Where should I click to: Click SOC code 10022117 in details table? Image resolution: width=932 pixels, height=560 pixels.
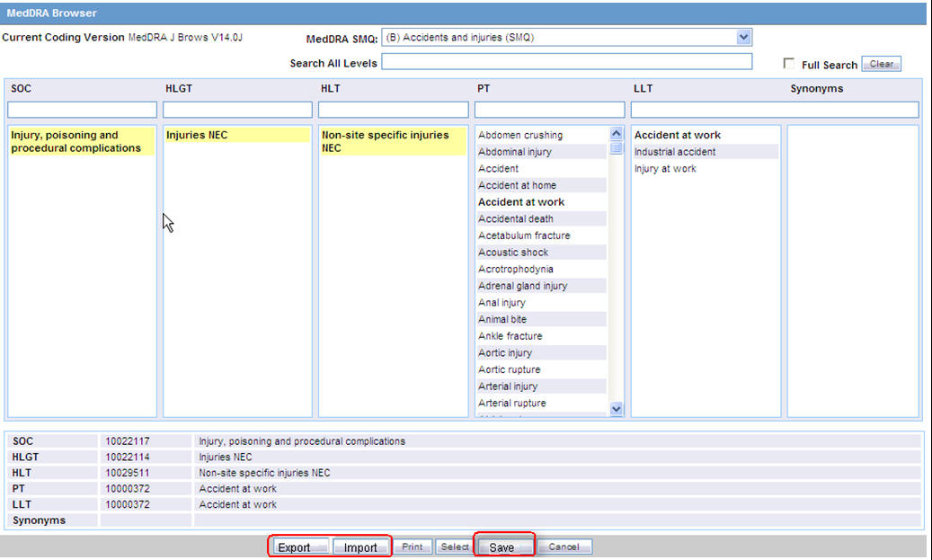click(128, 441)
